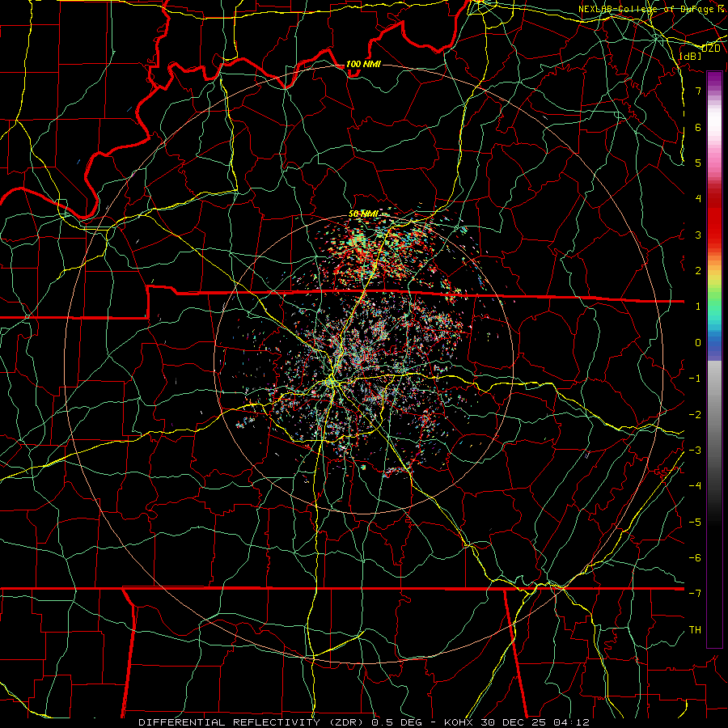Click the 5 value on the color scale

[x=698, y=163]
